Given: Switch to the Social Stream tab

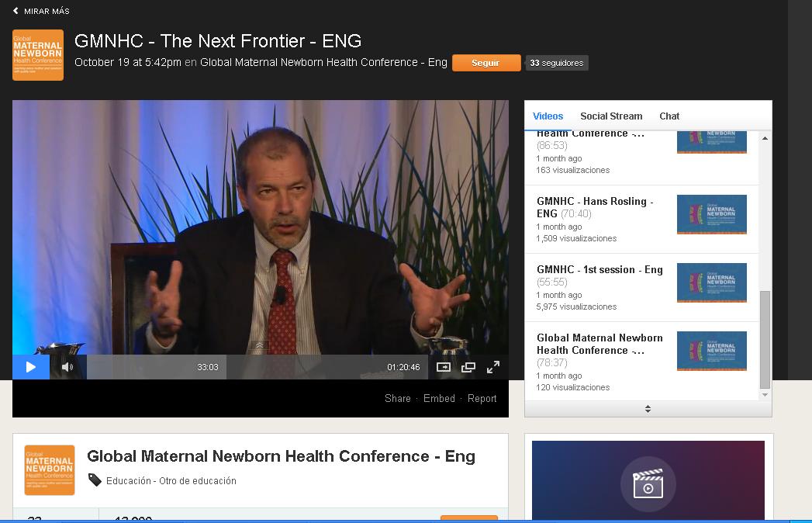Looking at the screenshot, I should tap(611, 116).
